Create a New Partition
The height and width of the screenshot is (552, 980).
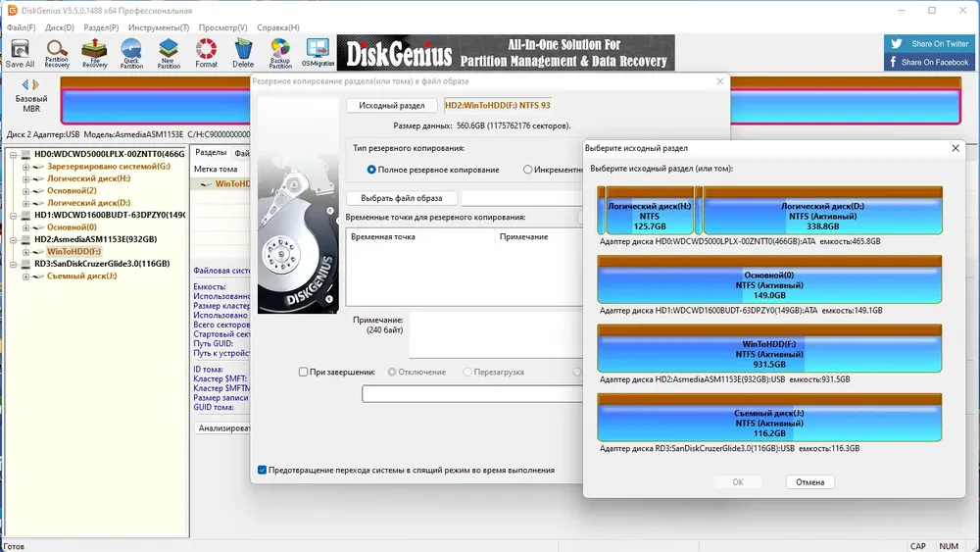[x=169, y=53]
